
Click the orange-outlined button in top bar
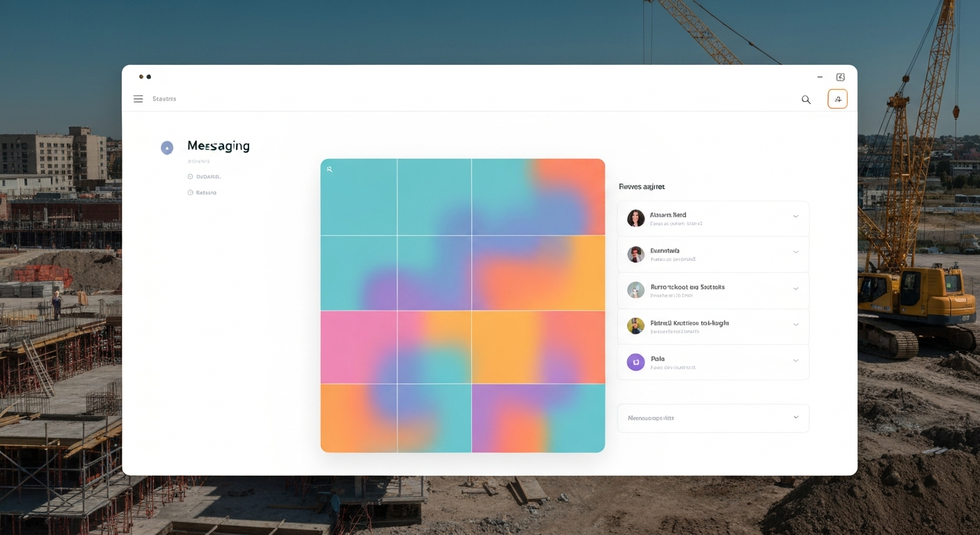tap(838, 99)
